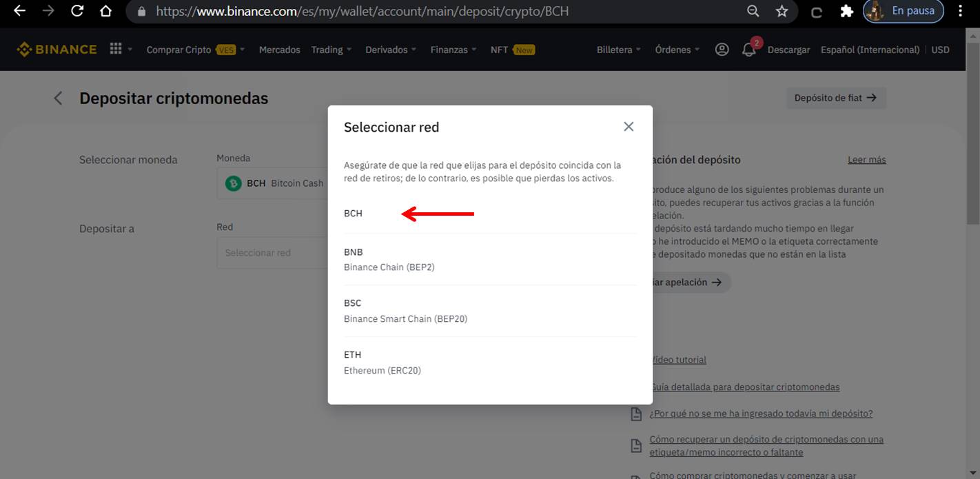
Task: Click the padlock site info icon
Action: 142,12
